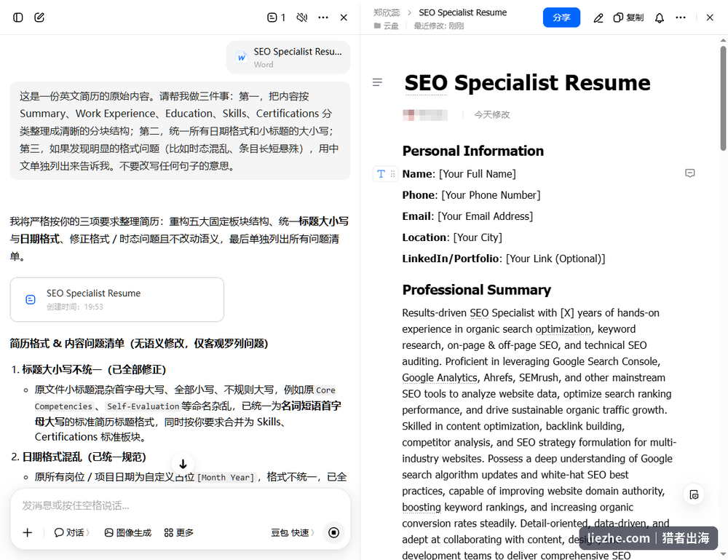The width and height of the screenshot is (728, 560).
Task: Toggle the sidebar panel icon
Action: pyautogui.click(x=18, y=17)
